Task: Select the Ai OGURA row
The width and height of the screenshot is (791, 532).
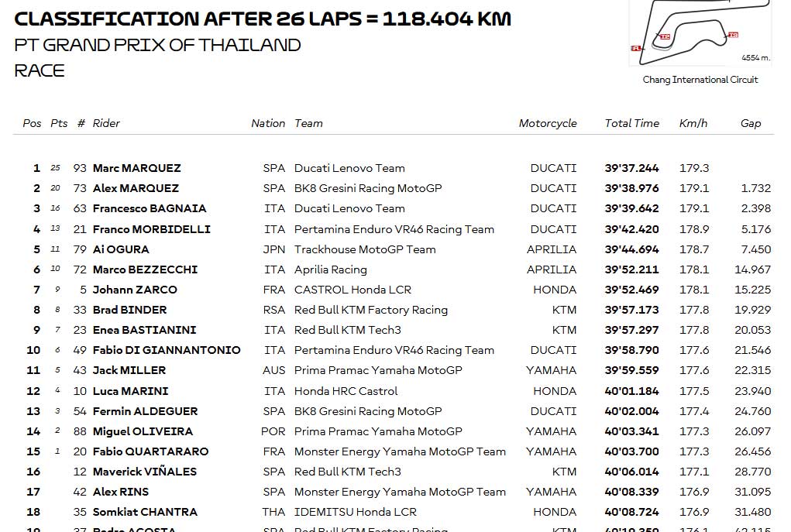Action: (x=394, y=249)
